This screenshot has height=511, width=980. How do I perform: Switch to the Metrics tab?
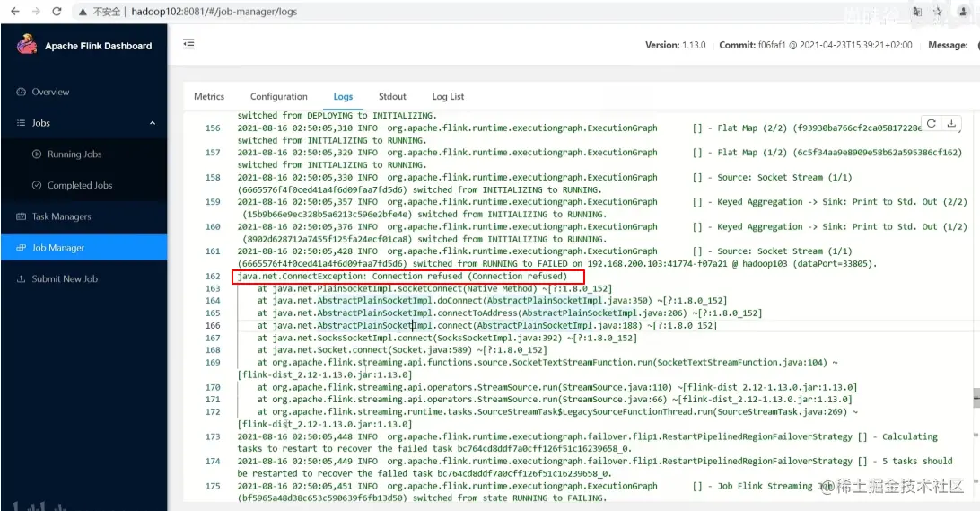[x=209, y=96]
